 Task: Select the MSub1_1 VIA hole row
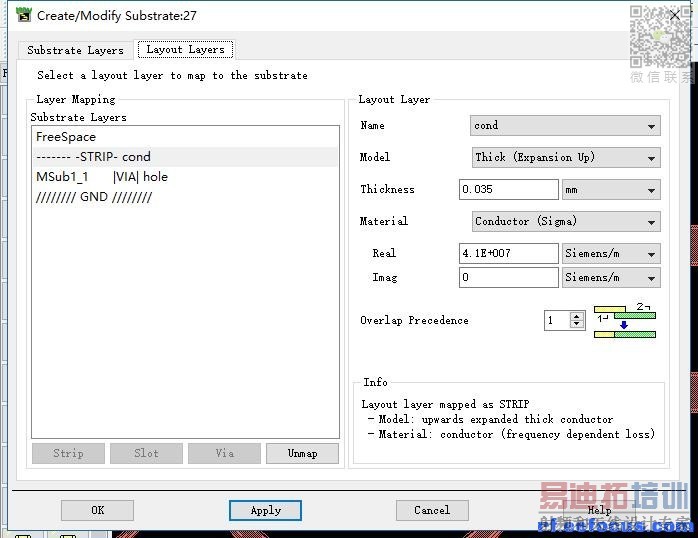(x=185, y=177)
